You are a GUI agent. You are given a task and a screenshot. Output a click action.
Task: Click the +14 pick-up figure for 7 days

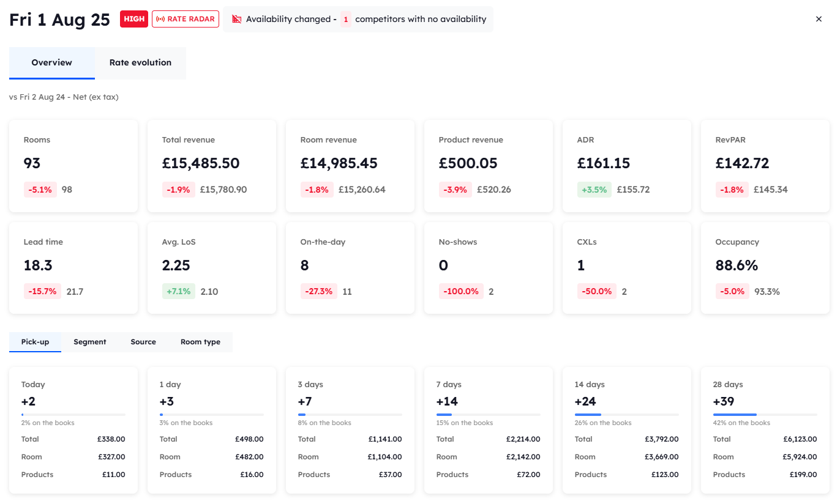point(448,402)
